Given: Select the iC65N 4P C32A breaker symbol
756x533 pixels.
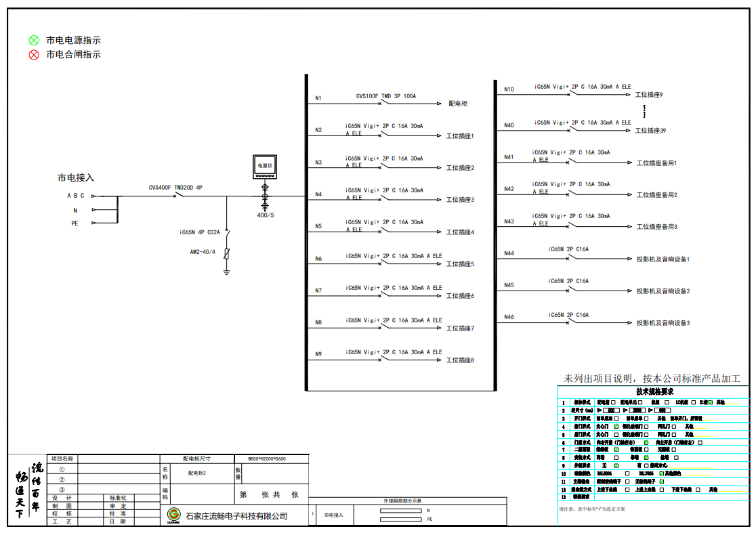Looking at the screenshot, I should click(227, 233).
